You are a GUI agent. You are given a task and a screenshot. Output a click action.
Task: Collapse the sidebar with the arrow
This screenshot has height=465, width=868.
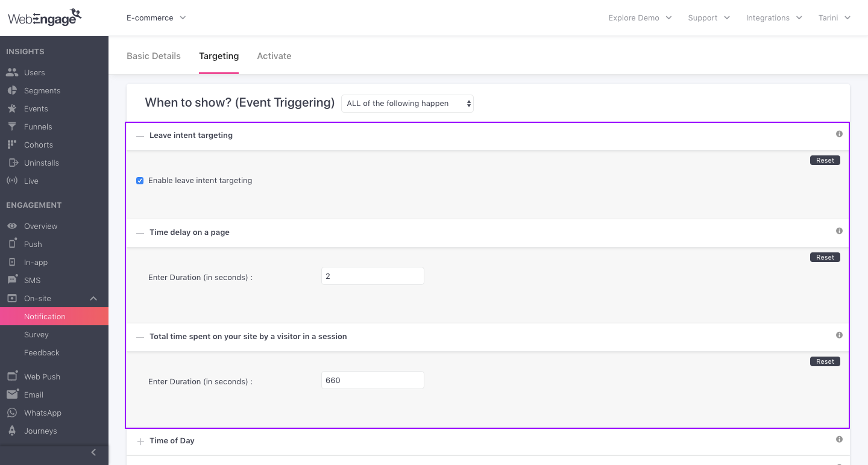tap(93, 452)
